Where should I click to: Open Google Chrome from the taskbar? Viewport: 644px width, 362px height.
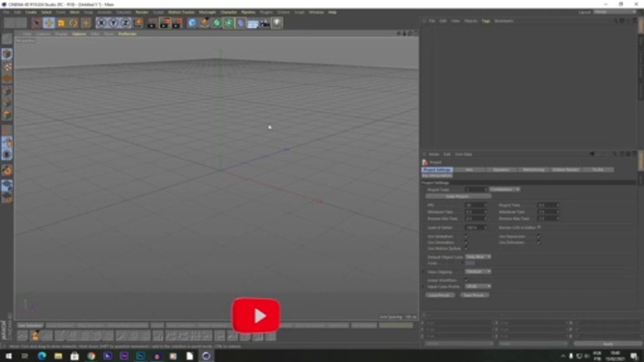click(x=91, y=356)
